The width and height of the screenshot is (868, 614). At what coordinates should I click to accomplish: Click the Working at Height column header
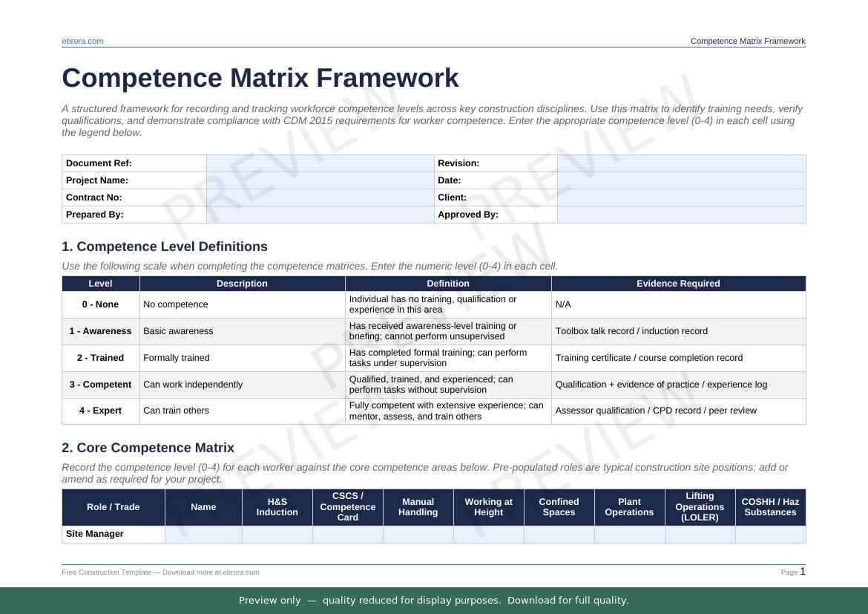(x=488, y=507)
